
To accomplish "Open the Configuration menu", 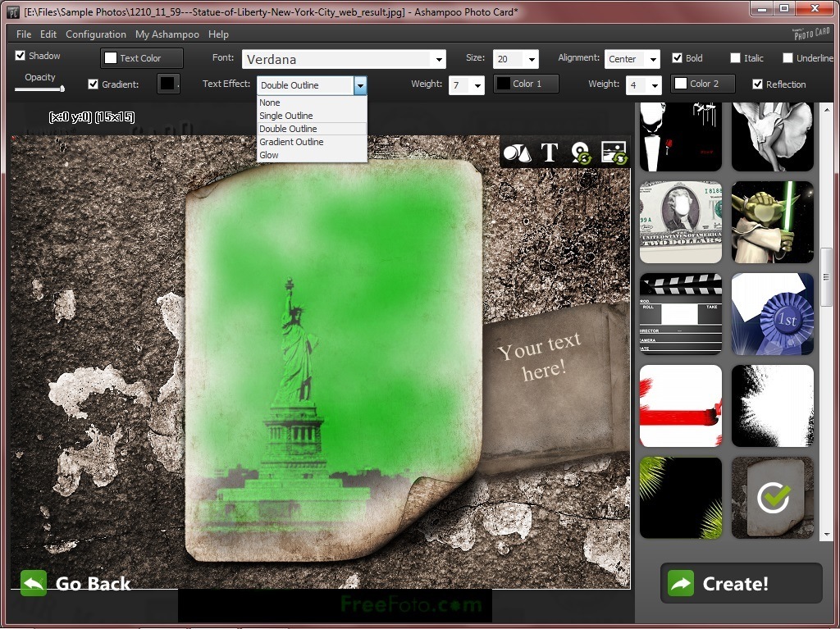I will (96, 34).
